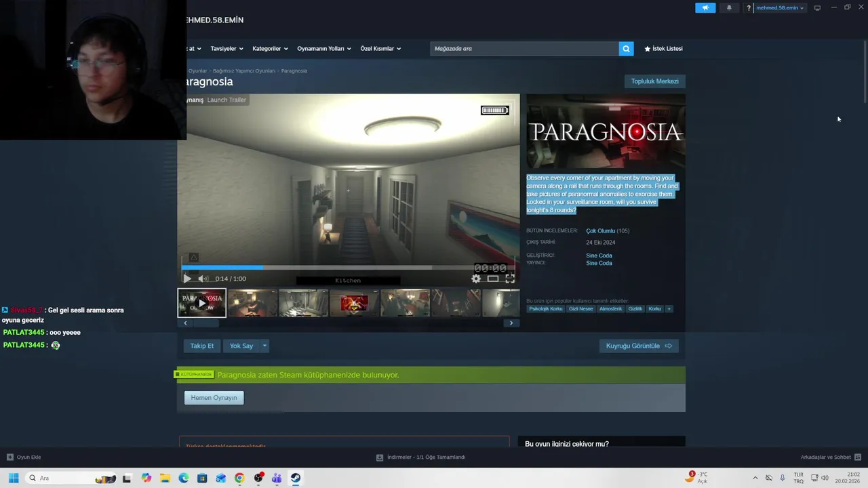Viewport: 868px width, 488px height.
Task: Select the Psikolojik Korku tag
Action: click(x=546, y=309)
